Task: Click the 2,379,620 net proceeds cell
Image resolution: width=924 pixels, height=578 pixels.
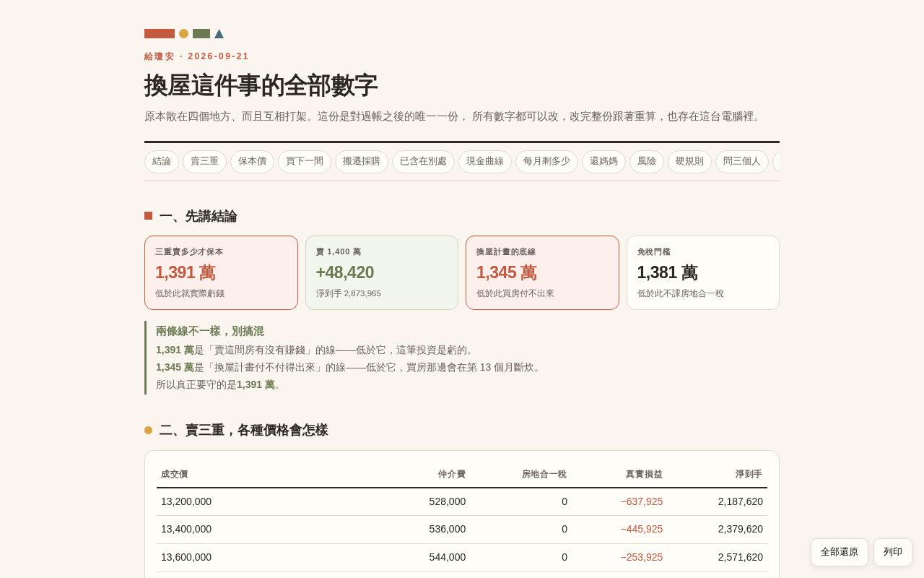Action: click(x=740, y=530)
